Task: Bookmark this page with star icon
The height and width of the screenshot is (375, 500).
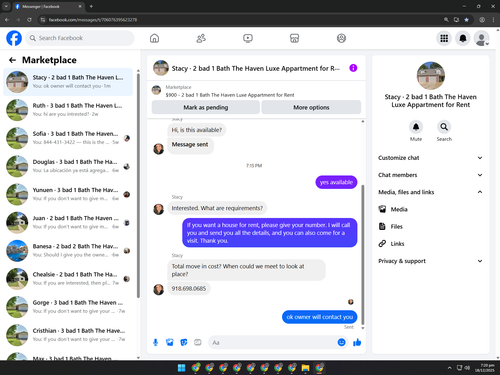Action: click(x=466, y=20)
